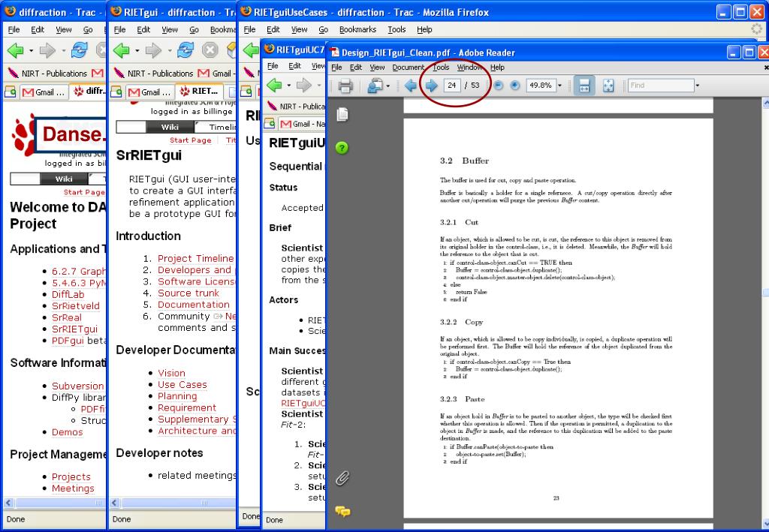The height and width of the screenshot is (532, 769).
Task: Open the Comments panel in Adobe Reader sidebar
Action: [342, 512]
